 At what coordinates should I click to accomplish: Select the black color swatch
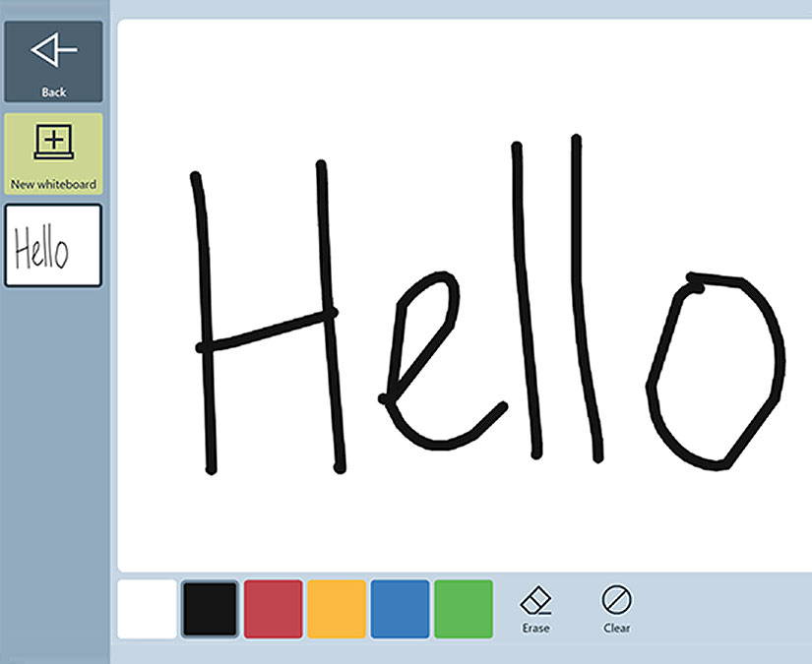click(x=210, y=609)
